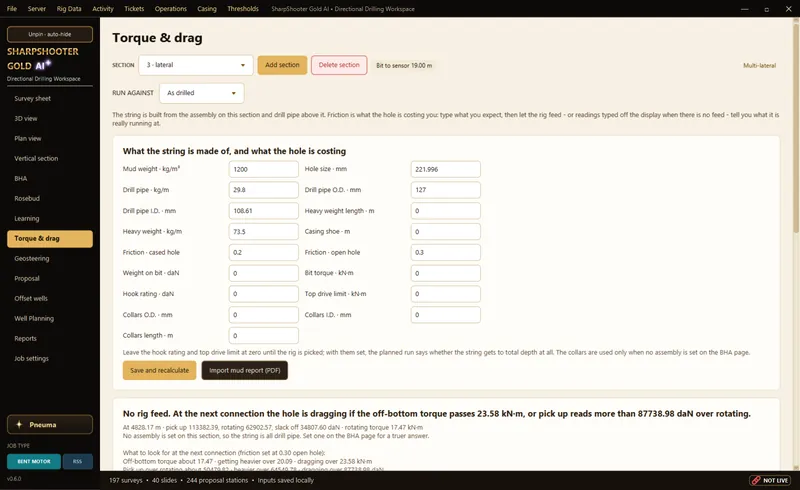
Task: Click the Bit to sensor 19.00 m label
Action: [404, 65]
